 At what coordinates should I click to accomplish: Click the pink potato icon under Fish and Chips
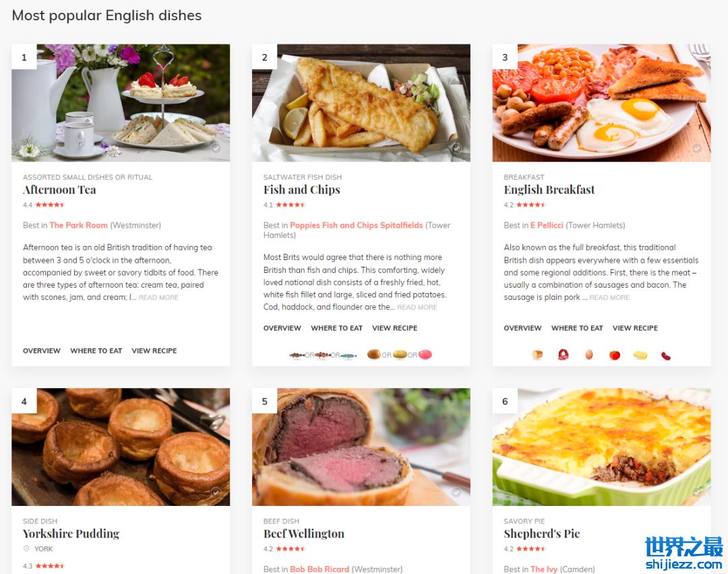click(x=425, y=354)
